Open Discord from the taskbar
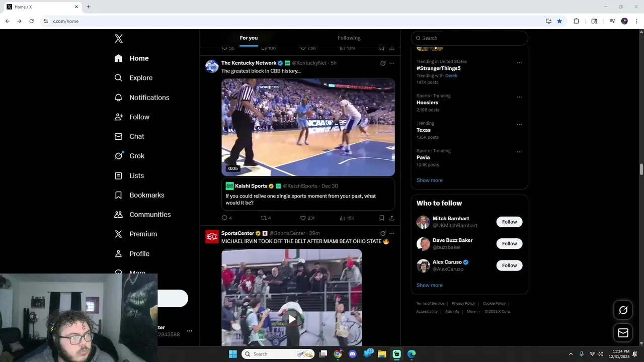644x362 pixels. (x=353, y=354)
